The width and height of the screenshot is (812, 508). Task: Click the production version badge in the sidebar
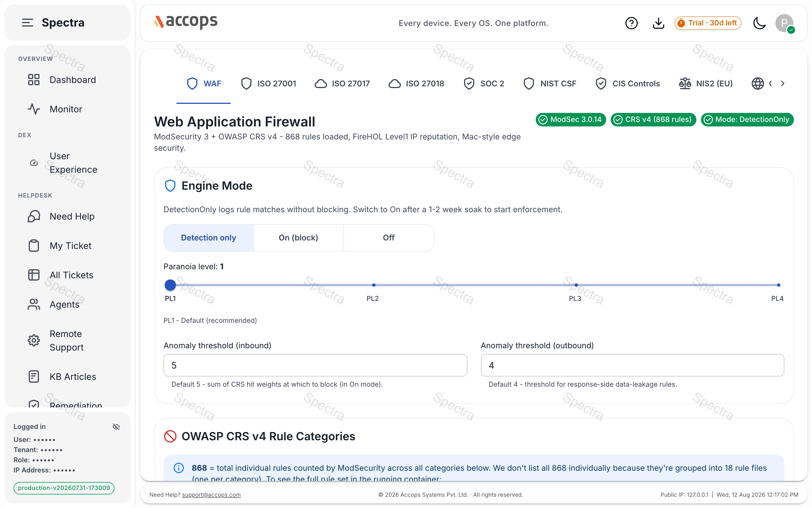point(64,488)
